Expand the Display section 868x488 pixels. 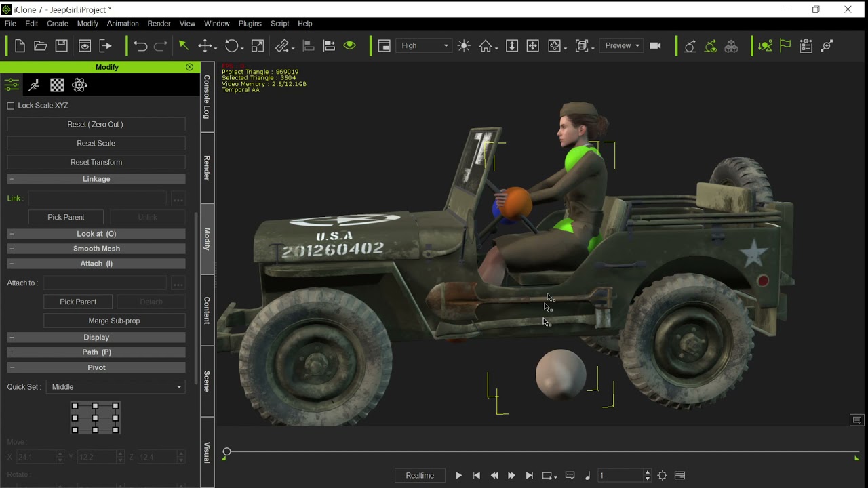(x=96, y=338)
